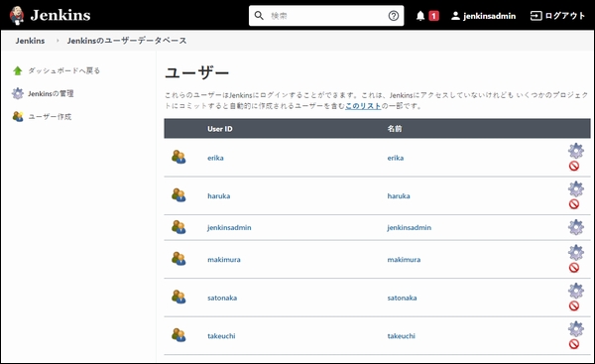Click the user avatar icon for jenkinsadmin
This screenshot has width=595, height=364.
coord(178,227)
